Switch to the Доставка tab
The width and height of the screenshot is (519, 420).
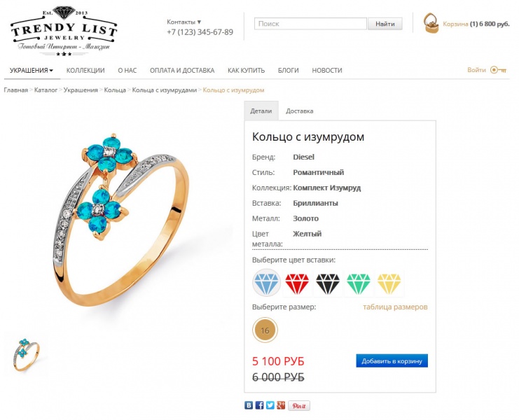(x=300, y=111)
